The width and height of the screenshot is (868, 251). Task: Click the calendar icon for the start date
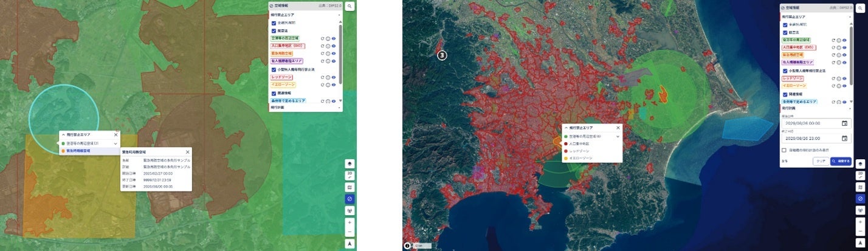point(844,123)
